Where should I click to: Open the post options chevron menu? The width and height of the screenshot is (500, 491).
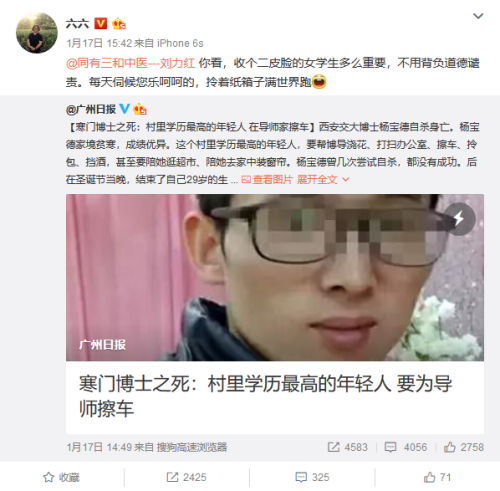pos(478,16)
